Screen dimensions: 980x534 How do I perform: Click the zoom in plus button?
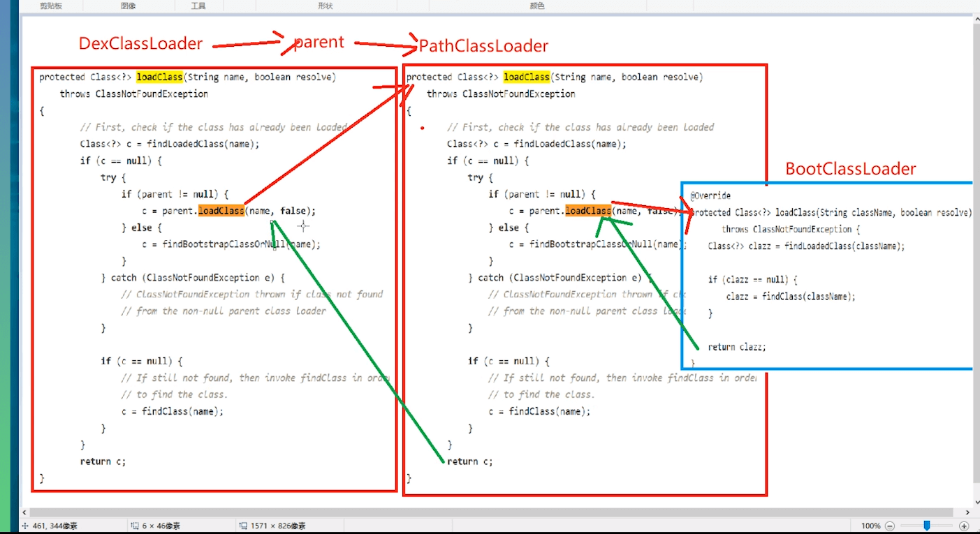[964, 526]
